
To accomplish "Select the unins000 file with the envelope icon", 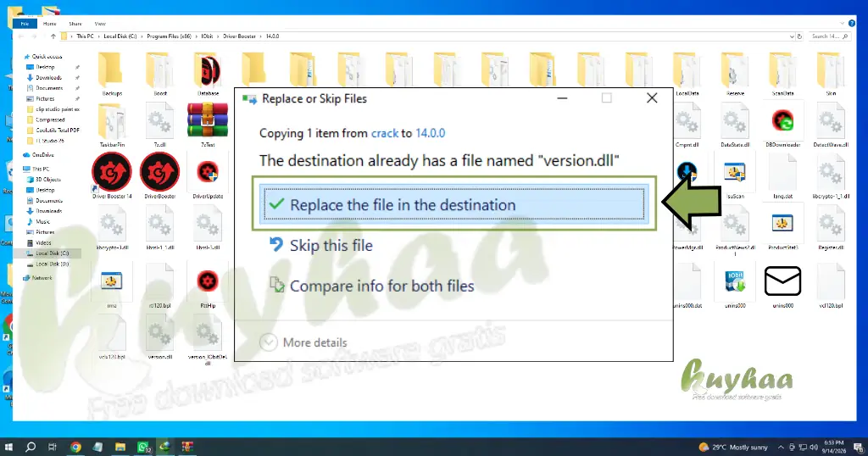I will 782,286.
